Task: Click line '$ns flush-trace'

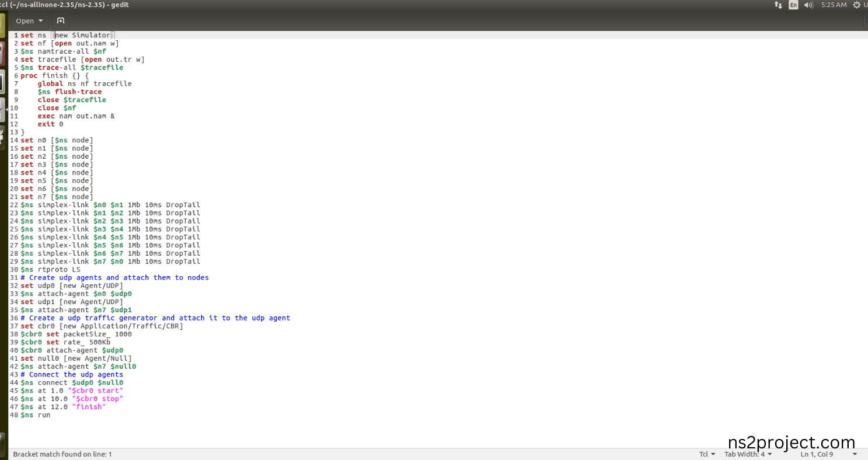Action: [69, 92]
